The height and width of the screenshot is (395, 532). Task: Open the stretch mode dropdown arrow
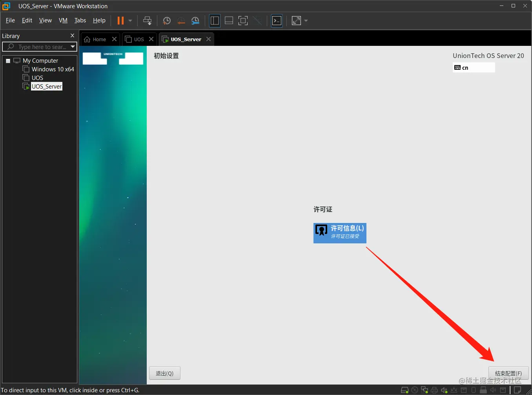pyautogui.click(x=306, y=21)
